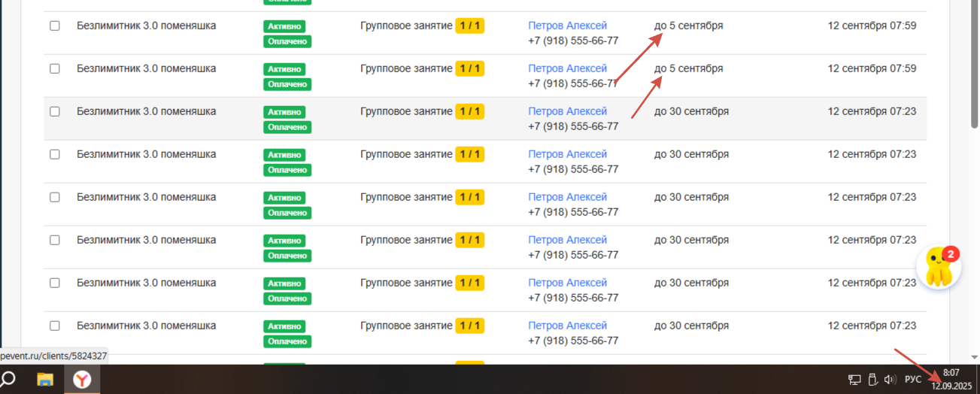Click «Безлимитник 3.0 поменяшка» in the highlighted row
Viewport: 980px width, 394px height.
[146, 111]
